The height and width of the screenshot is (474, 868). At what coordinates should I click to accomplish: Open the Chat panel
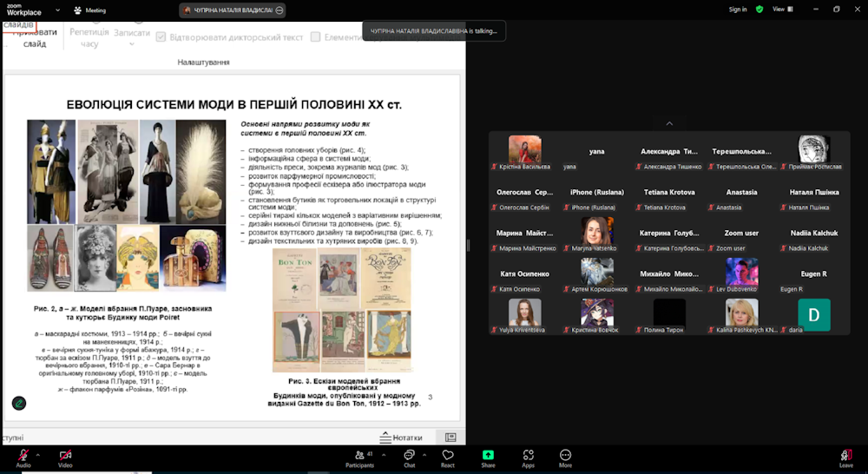pyautogui.click(x=409, y=458)
